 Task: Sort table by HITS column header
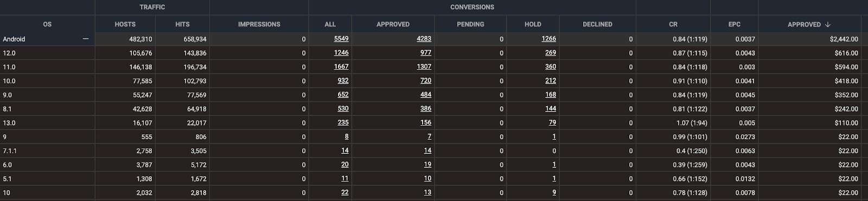[x=182, y=24]
